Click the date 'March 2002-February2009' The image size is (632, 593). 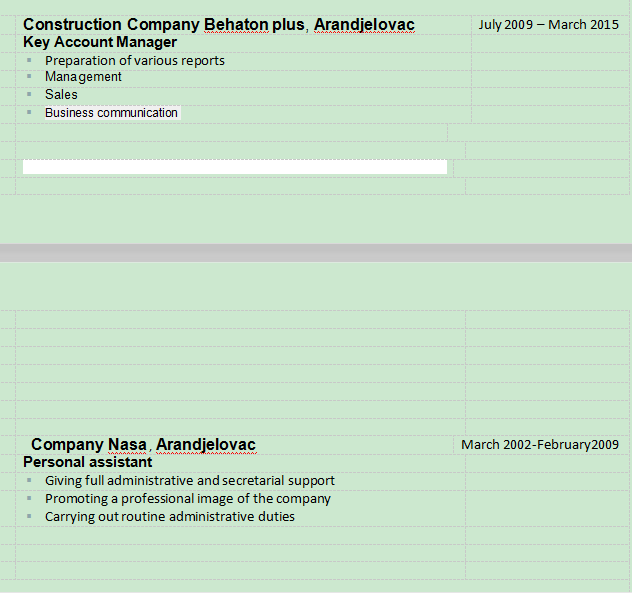click(540, 445)
